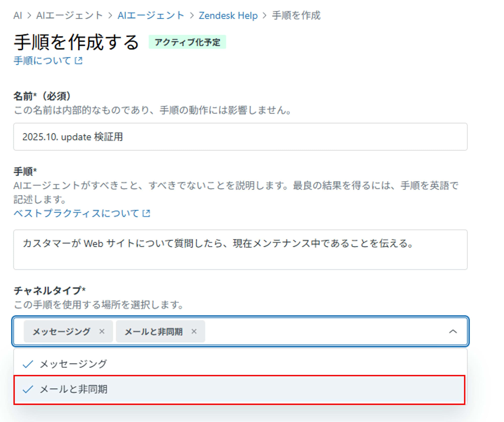Viewport: 504px width, 422px height.
Task: Open the 手順について help link
Action: tap(42, 61)
